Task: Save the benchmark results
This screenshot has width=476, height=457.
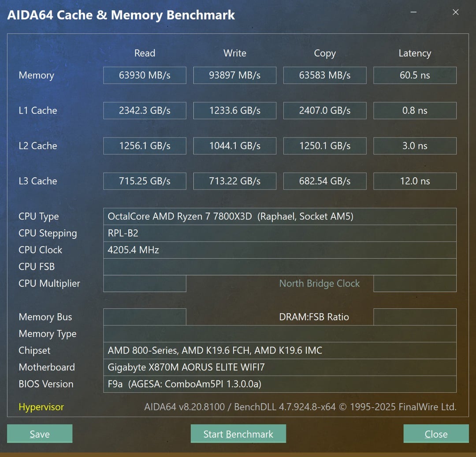Action: 40,434
